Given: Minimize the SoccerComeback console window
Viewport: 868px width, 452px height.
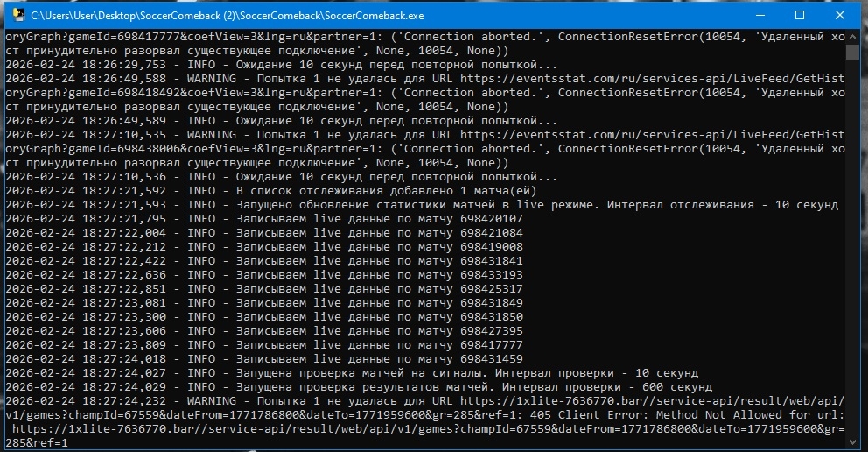Looking at the screenshot, I should point(759,16).
